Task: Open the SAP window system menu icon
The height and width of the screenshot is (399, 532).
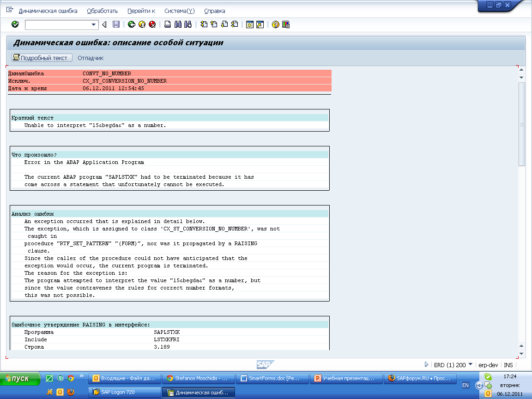Action: point(10,10)
